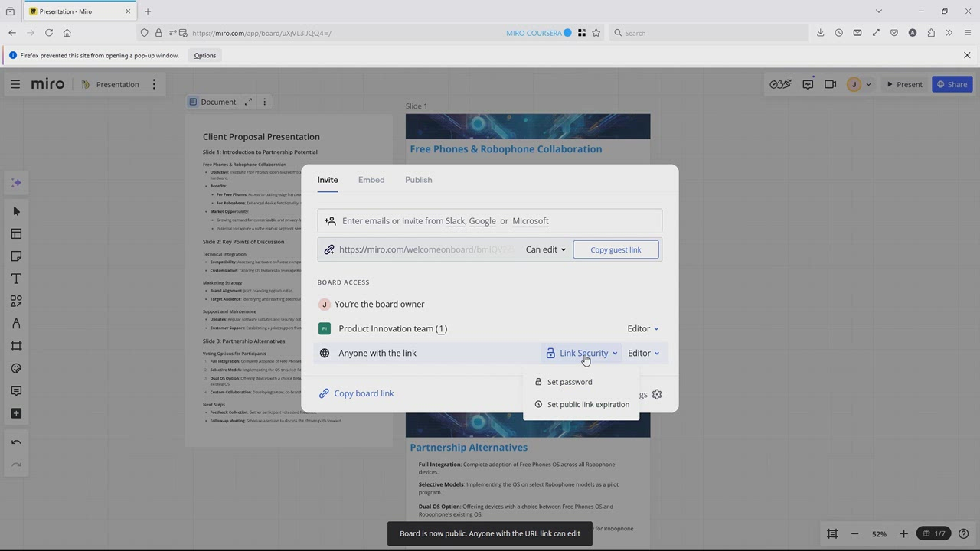Click the Firefox Search box
The height and width of the screenshot is (551, 980).
(708, 33)
